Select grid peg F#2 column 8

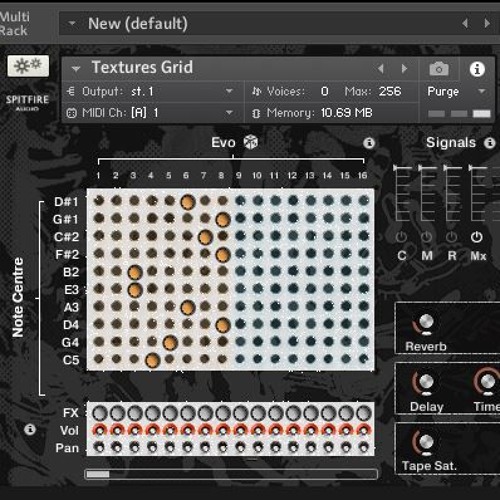tap(223, 255)
